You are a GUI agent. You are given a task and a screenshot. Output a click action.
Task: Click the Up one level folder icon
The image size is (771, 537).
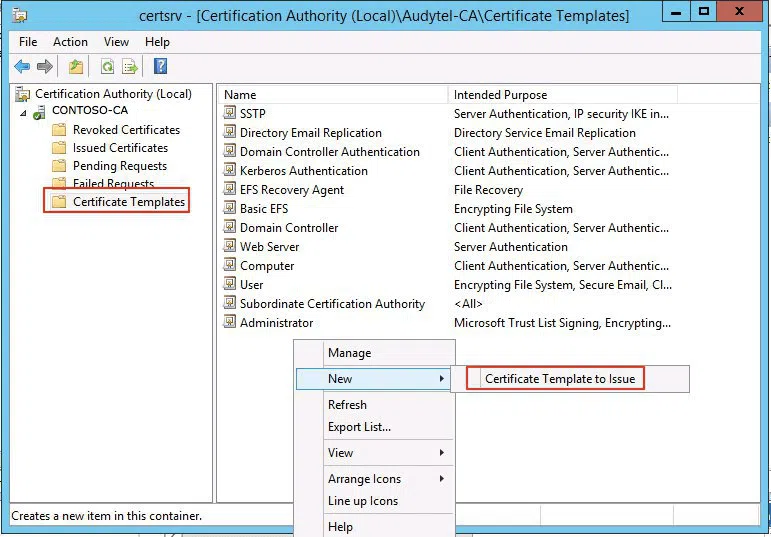(x=76, y=67)
